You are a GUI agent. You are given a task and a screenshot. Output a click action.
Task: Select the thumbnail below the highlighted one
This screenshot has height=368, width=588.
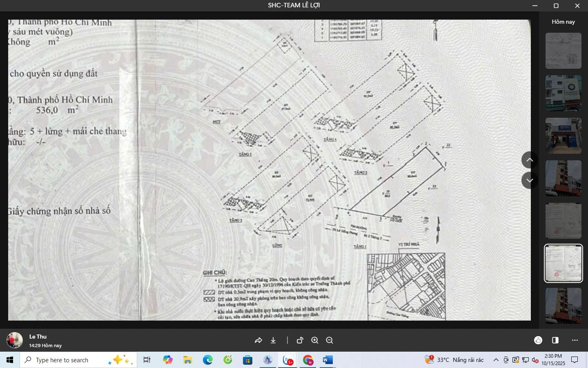[x=563, y=305]
